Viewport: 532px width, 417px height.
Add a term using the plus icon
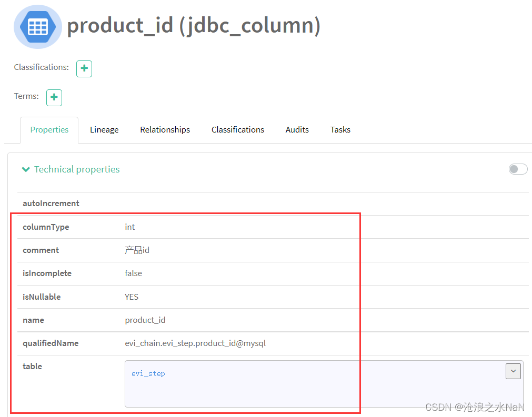(54, 97)
